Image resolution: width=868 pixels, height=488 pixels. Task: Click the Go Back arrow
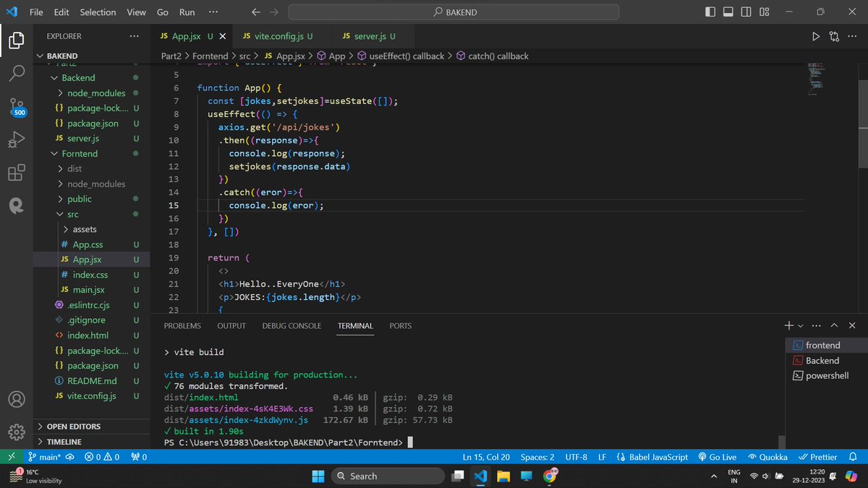(255, 12)
